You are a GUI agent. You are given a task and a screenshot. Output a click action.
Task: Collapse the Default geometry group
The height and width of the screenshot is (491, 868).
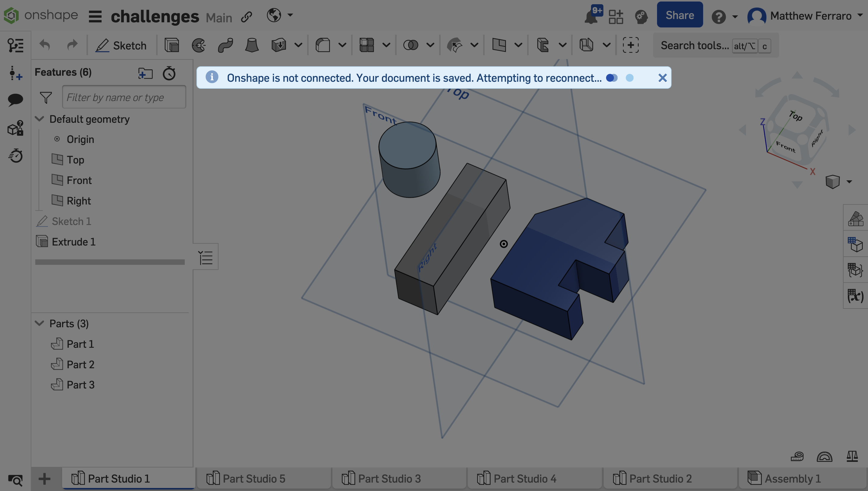pyautogui.click(x=39, y=119)
